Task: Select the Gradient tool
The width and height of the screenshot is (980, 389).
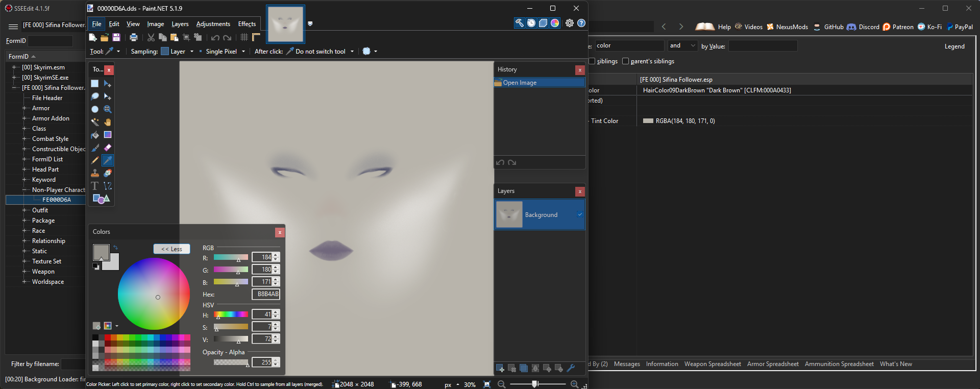Action: (x=108, y=135)
